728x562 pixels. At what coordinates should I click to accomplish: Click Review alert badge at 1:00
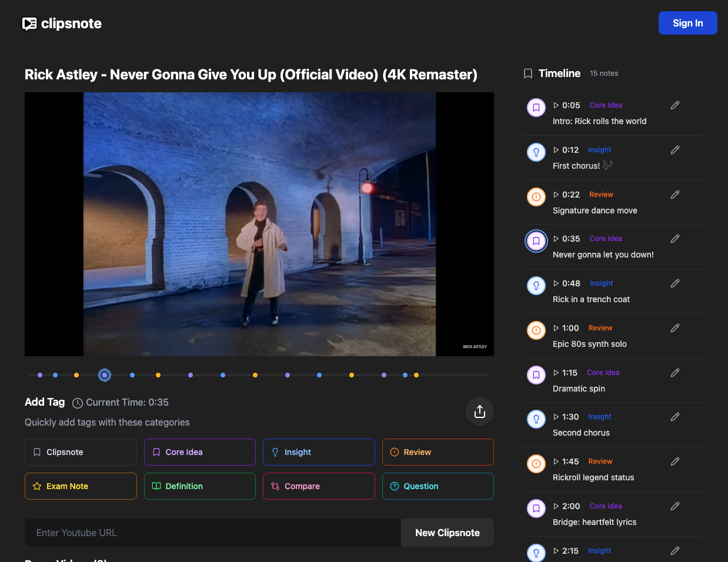click(536, 330)
